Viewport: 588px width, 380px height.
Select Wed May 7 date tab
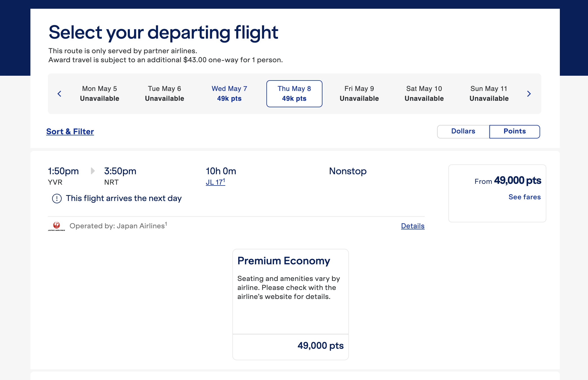point(229,94)
